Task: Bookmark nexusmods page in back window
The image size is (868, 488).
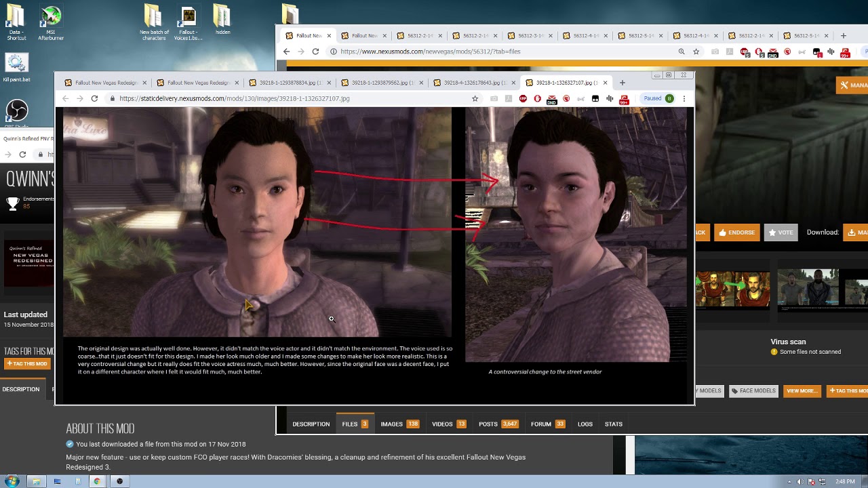Action: tap(696, 52)
